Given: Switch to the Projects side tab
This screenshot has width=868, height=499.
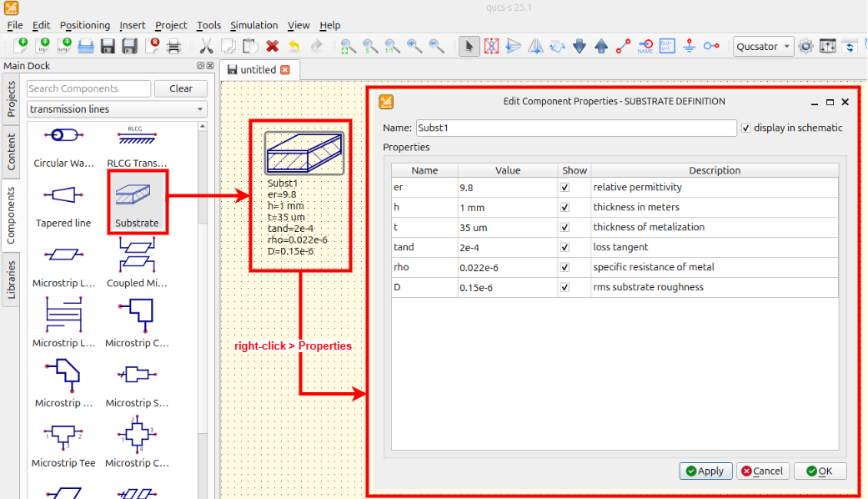Looking at the screenshot, I should pyautogui.click(x=11, y=99).
